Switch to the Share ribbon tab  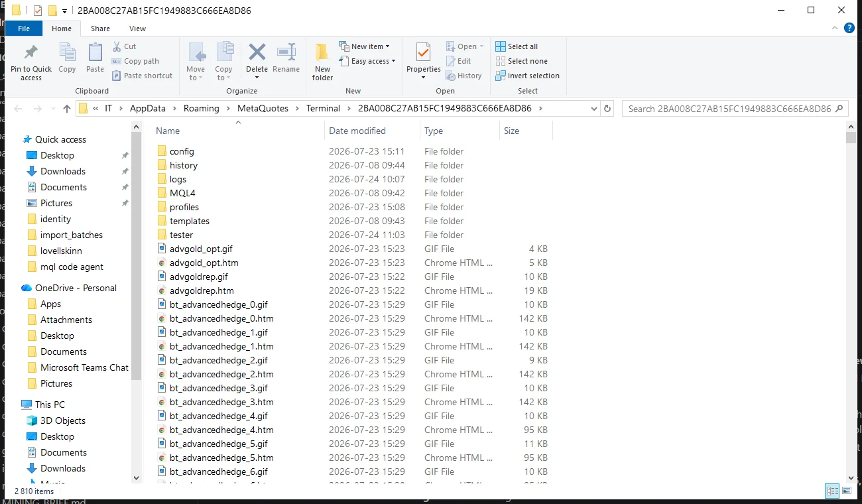click(101, 29)
